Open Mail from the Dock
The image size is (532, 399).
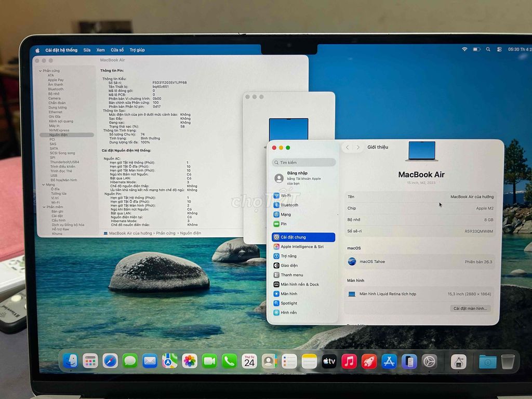point(150,362)
